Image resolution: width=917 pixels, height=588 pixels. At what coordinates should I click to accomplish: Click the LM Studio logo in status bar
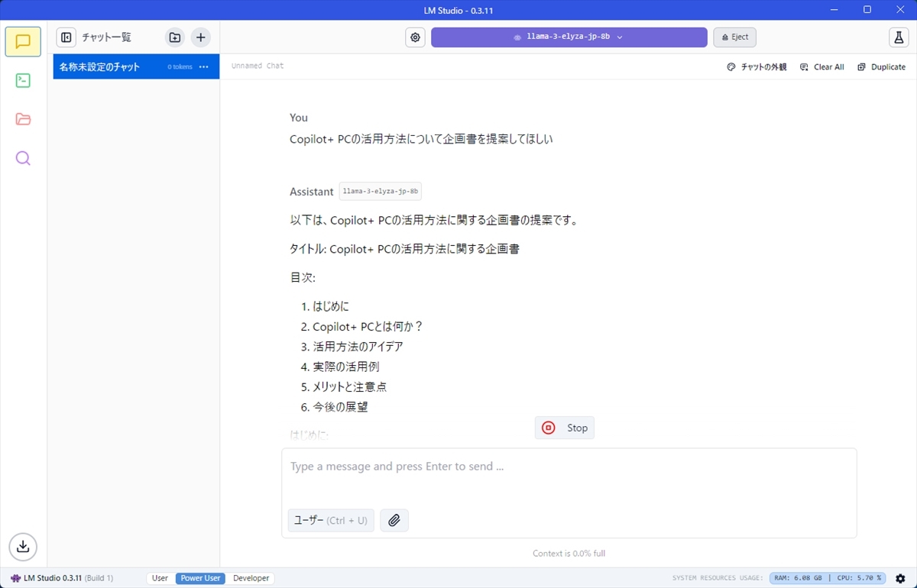[x=15, y=578]
